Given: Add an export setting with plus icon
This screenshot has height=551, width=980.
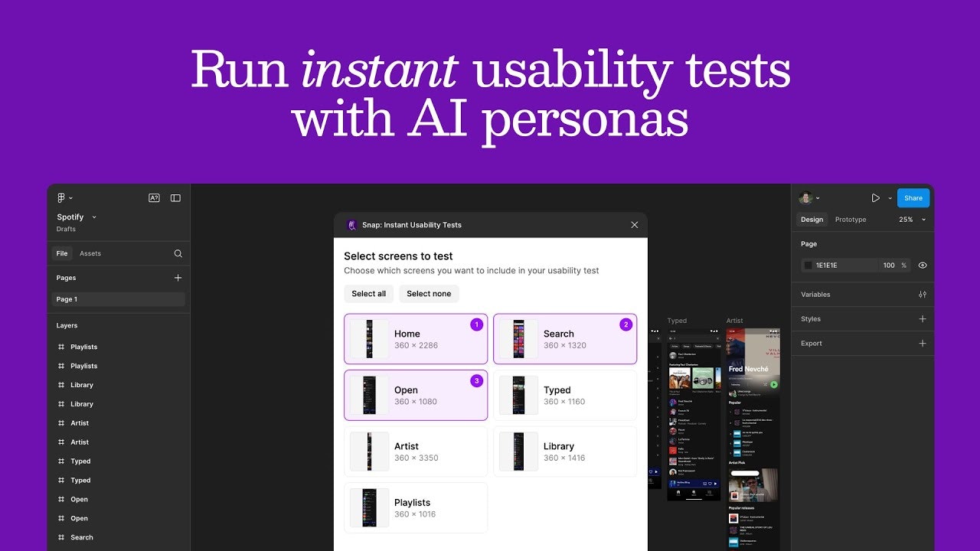Looking at the screenshot, I should coord(923,344).
